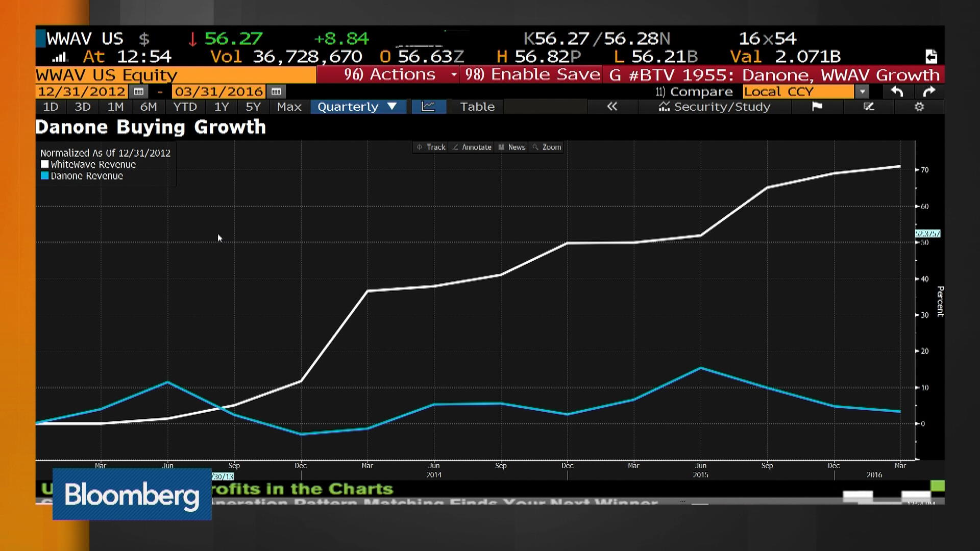Click the chart title G #BTV 1955 bar
This screenshot has height=551, width=980.
774,74
